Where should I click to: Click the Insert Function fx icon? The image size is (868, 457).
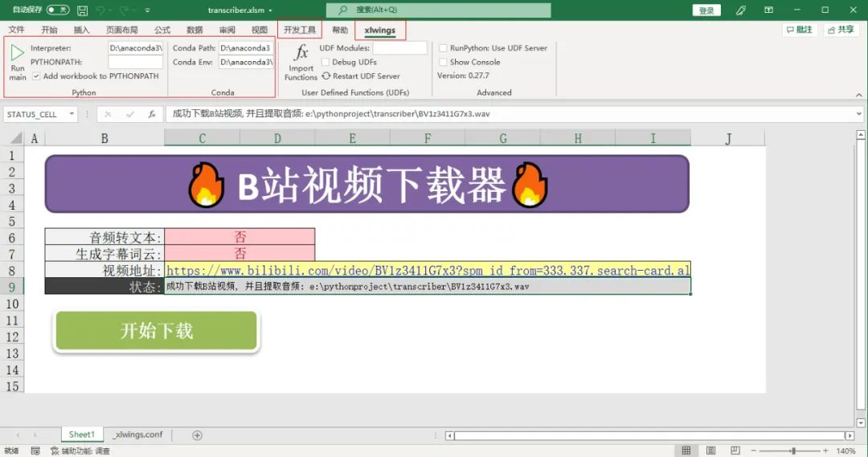coord(151,114)
